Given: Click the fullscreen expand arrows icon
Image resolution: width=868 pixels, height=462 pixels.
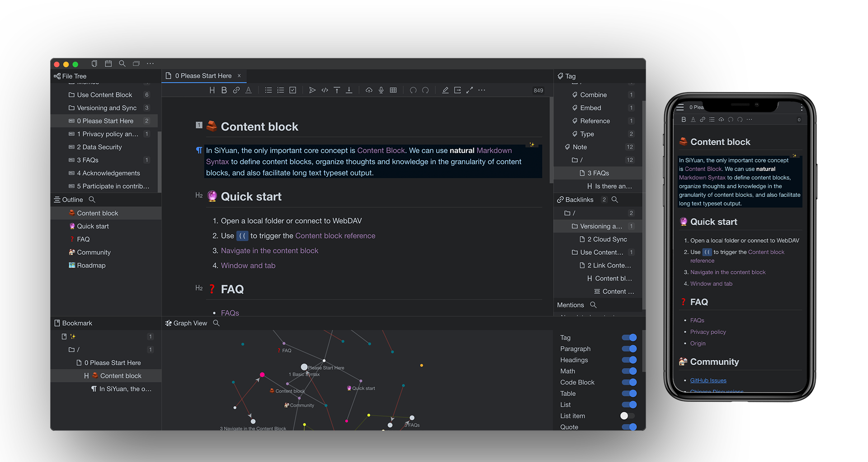Looking at the screenshot, I should click(x=470, y=90).
